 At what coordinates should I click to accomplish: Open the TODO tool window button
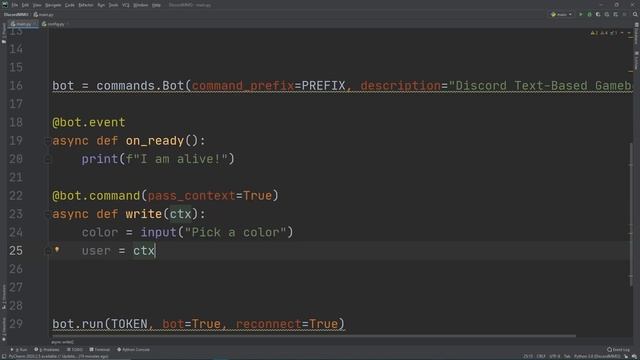tap(75, 350)
